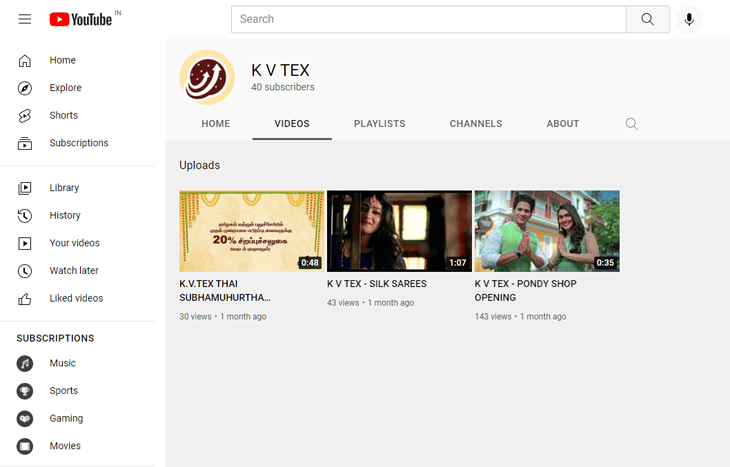Open the Sports subscription link

pos(64,391)
